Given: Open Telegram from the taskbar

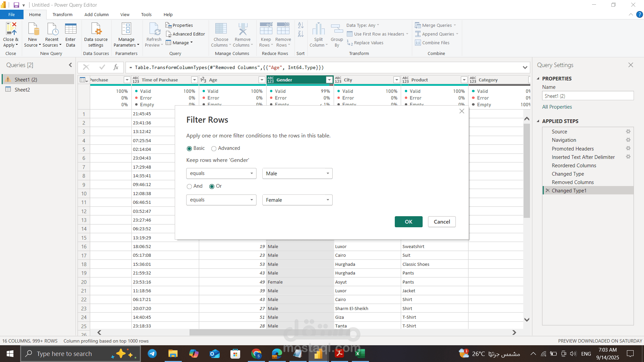Looking at the screenshot, I should click(x=152, y=354).
